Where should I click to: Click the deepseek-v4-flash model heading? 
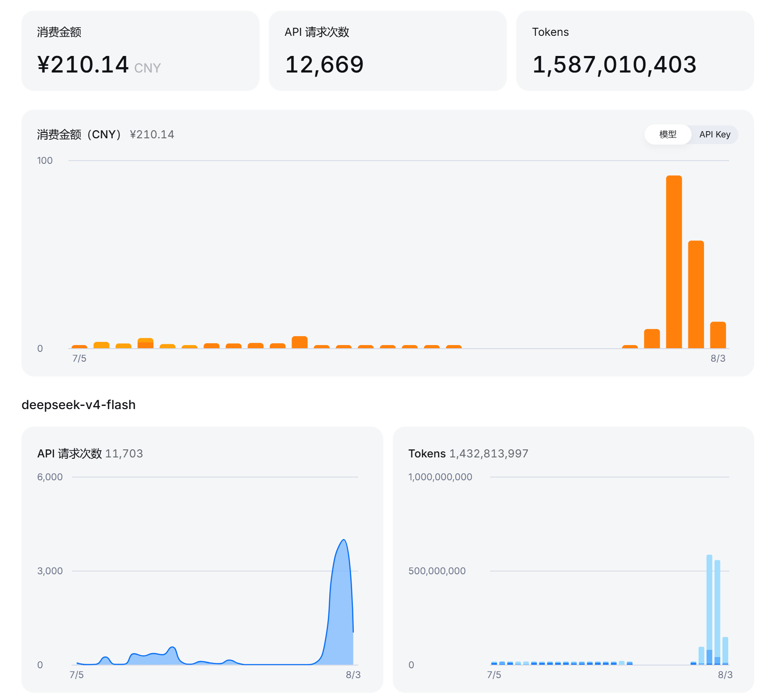coord(79,405)
